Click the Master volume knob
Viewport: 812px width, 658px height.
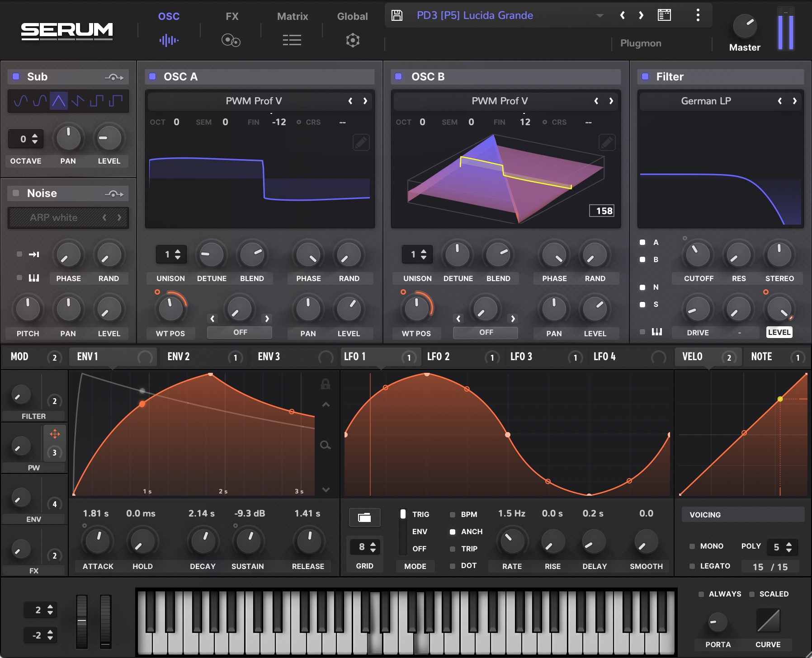pyautogui.click(x=745, y=26)
